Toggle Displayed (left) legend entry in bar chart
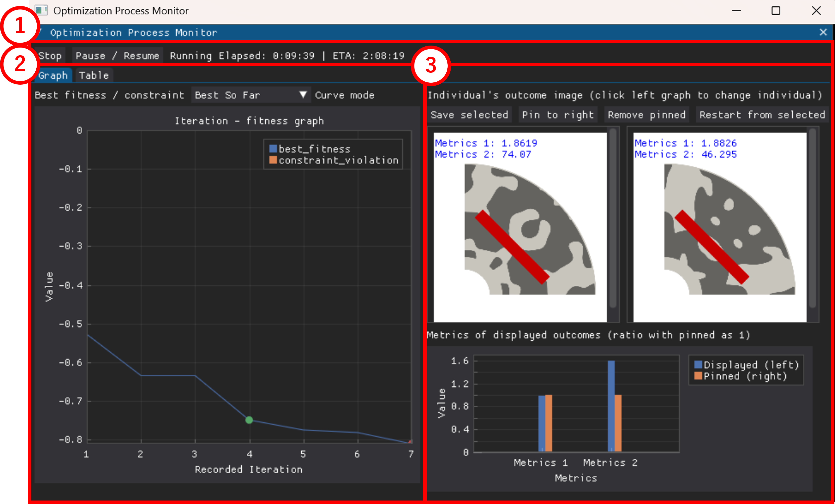Screen dimensions: 835x504 point(747,365)
